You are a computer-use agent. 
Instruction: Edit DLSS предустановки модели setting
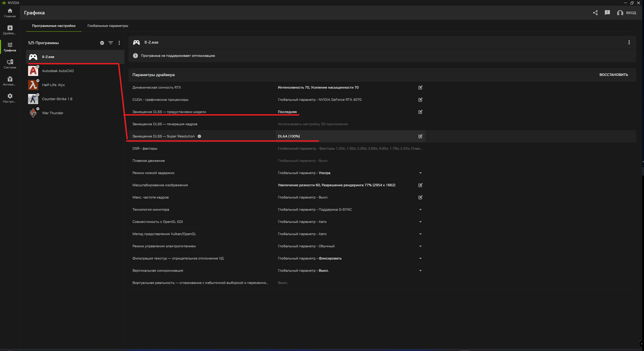tap(420, 112)
